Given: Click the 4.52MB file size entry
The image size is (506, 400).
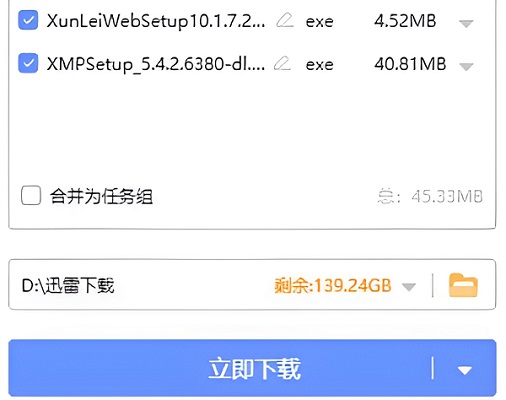Looking at the screenshot, I should [x=405, y=21].
